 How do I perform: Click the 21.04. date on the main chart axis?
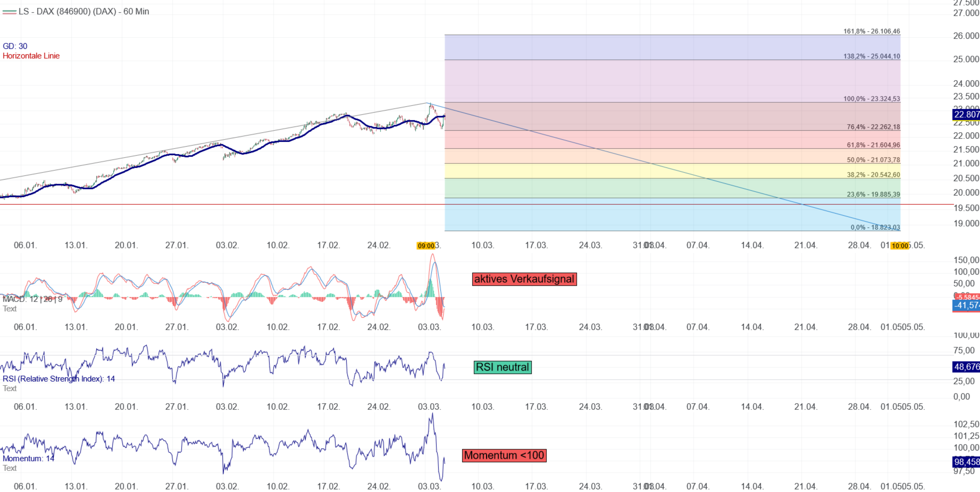[806, 245]
